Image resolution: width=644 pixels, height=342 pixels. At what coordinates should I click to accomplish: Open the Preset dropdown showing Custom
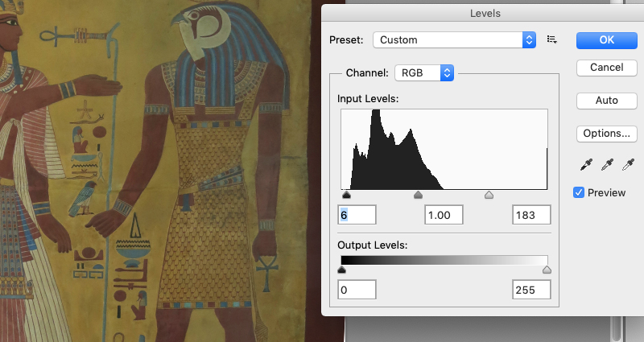pyautogui.click(x=454, y=39)
